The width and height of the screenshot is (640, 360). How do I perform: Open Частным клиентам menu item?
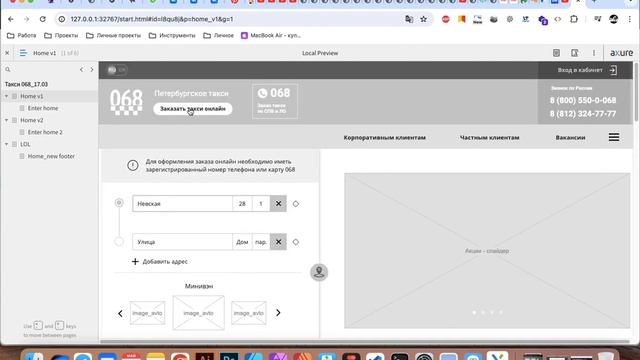(x=489, y=138)
